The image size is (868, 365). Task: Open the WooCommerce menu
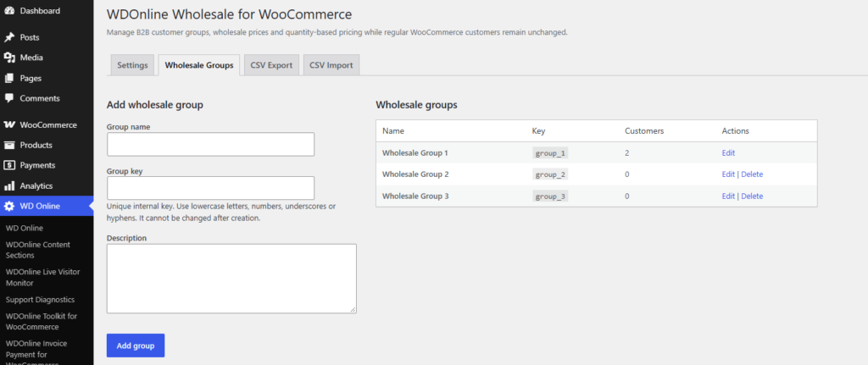(x=47, y=125)
